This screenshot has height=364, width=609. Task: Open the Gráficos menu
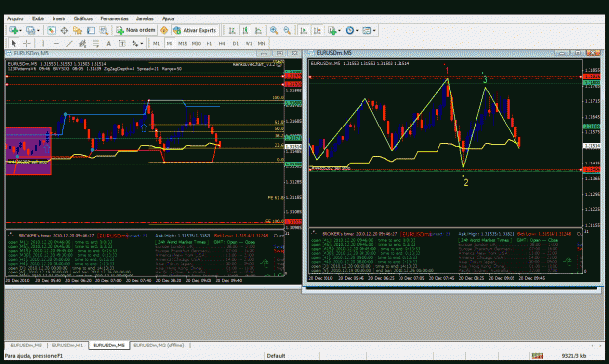point(83,18)
